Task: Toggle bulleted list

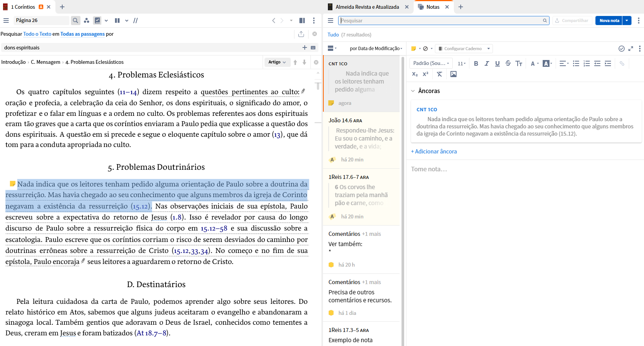Action: [576, 63]
